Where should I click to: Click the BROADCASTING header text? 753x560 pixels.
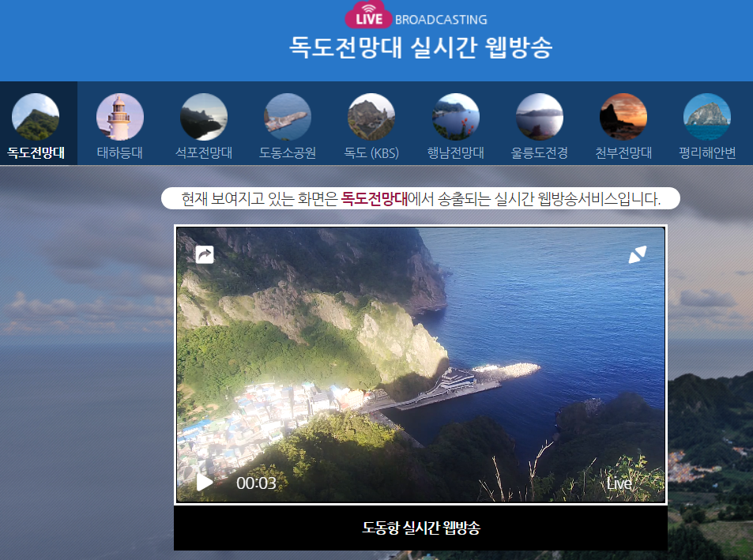pos(441,20)
